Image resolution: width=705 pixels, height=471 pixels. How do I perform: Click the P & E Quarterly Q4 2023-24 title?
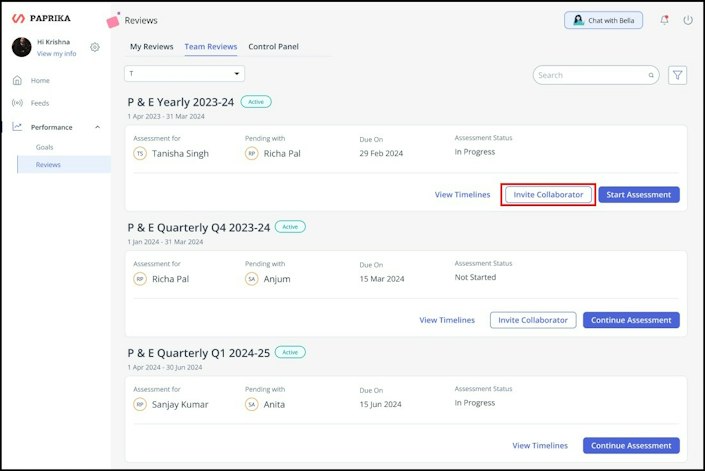(x=199, y=227)
